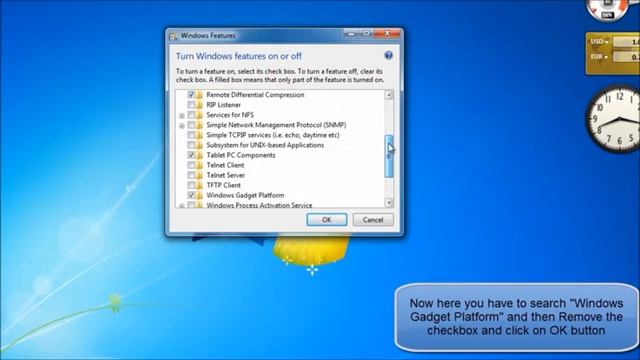Viewport: 640px width, 360px height.
Task: Enable the Telnet Client checkbox
Action: point(191,165)
